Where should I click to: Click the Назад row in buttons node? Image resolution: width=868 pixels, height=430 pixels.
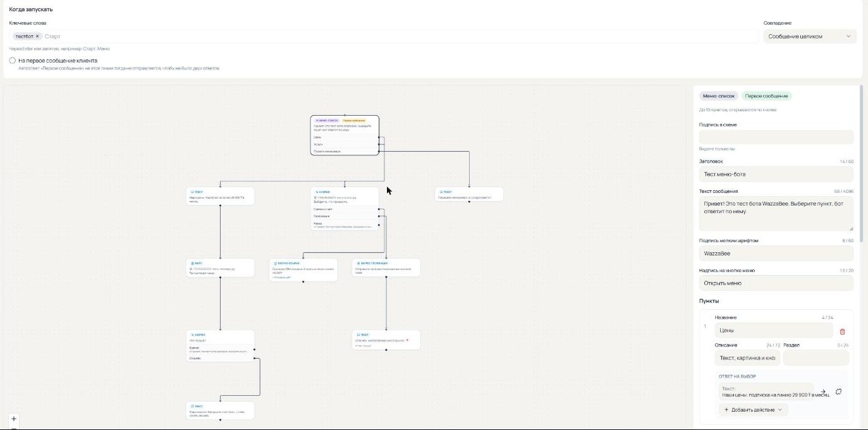tap(345, 224)
